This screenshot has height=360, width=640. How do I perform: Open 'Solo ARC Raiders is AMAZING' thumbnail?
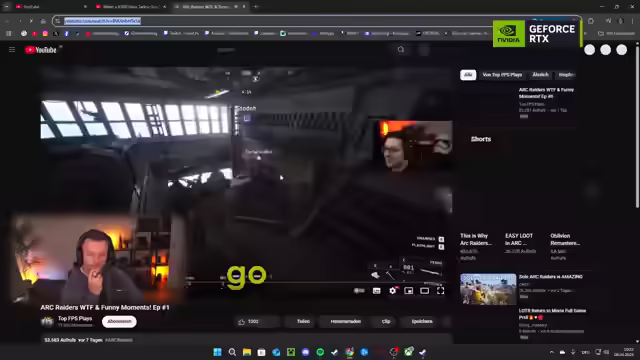click(x=488, y=289)
